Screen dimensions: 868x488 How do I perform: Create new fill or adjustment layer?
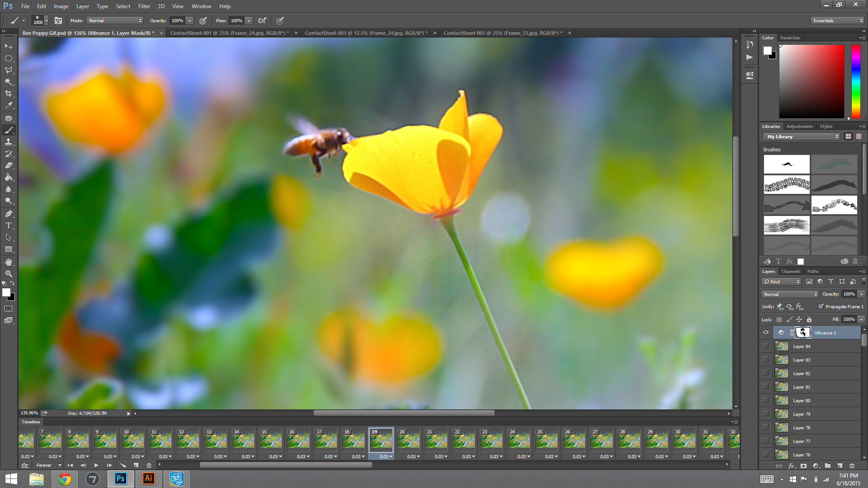coord(816,466)
